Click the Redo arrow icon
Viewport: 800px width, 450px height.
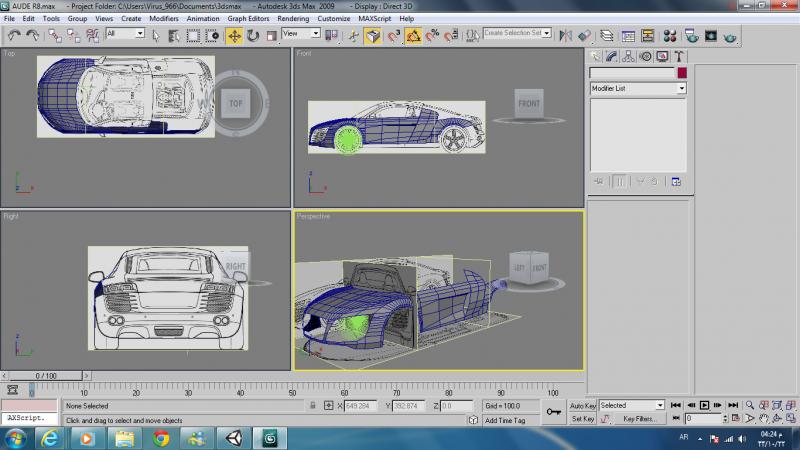[33, 35]
